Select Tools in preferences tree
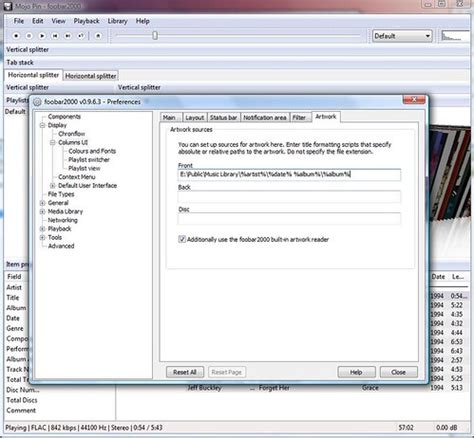The width and height of the screenshot is (474, 438). click(55, 238)
